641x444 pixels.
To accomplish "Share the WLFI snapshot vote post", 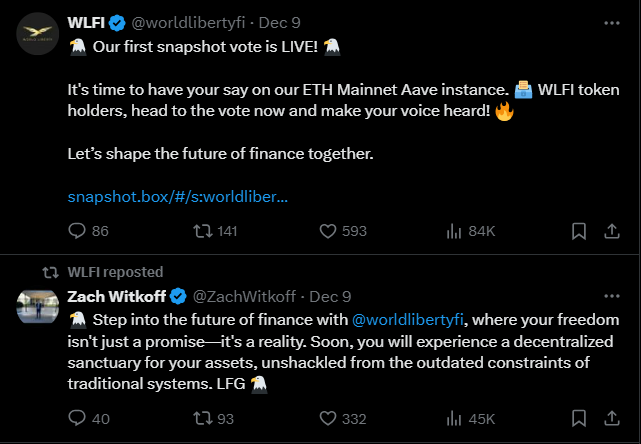I will [611, 231].
